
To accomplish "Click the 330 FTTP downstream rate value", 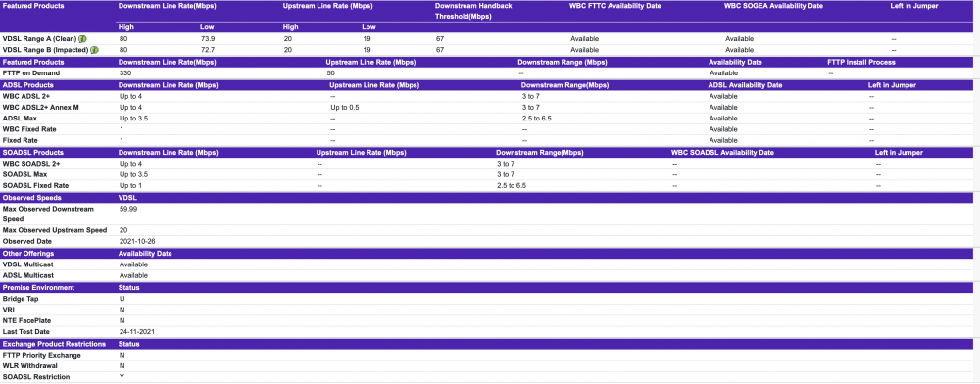I will (x=125, y=73).
